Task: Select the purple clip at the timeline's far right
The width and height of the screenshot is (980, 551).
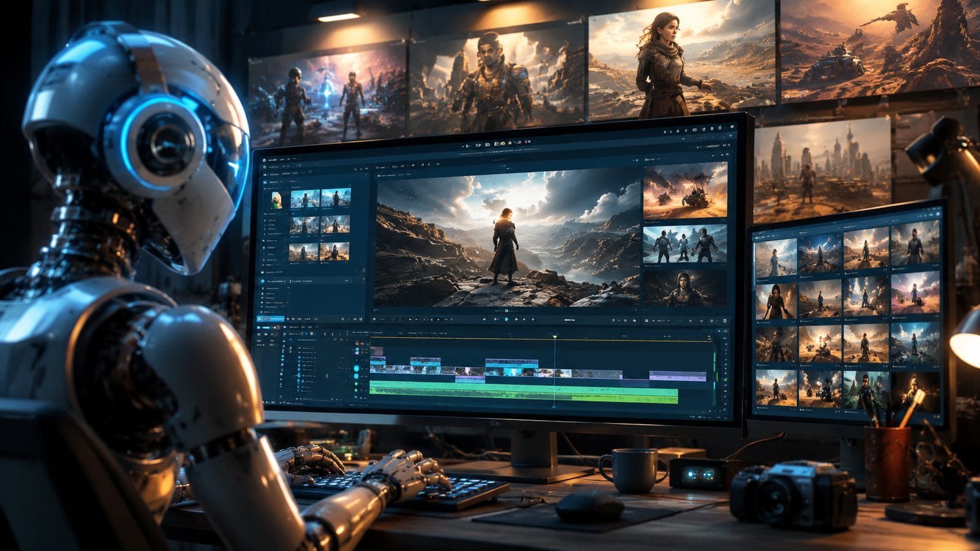Action: pos(677,376)
